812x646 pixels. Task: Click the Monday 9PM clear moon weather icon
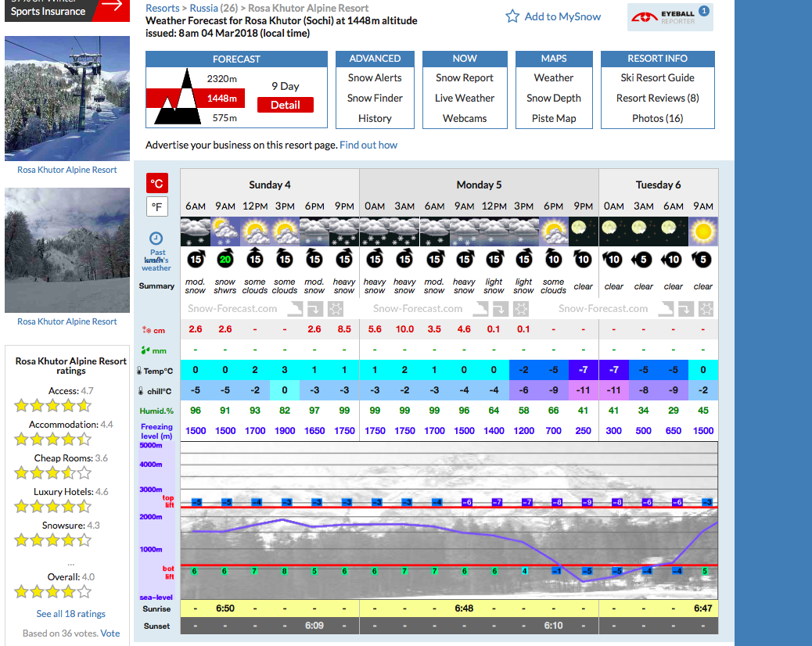tap(583, 231)
